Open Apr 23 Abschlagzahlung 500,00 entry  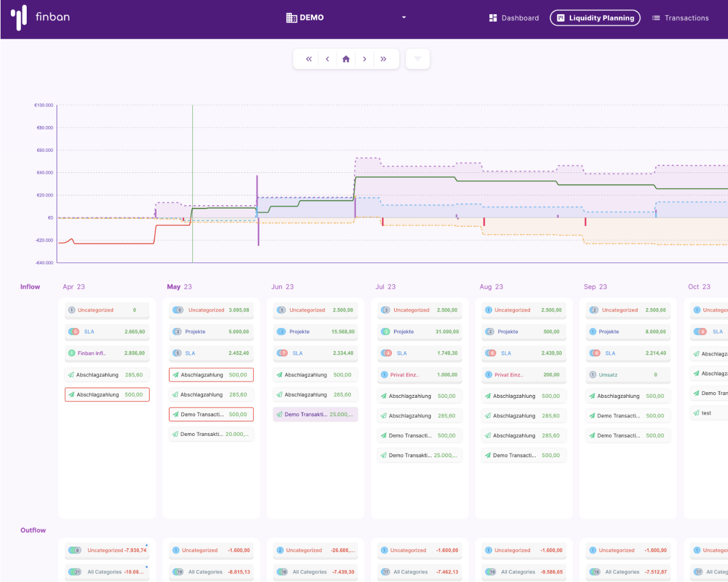coord(107,395)
